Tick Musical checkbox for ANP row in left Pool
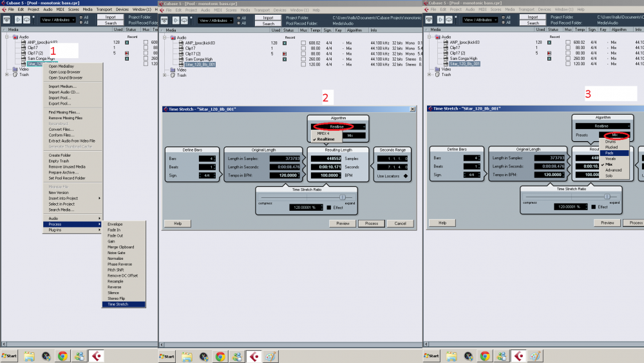This screenshot has height=363, width=644. [x=146, y=42]
